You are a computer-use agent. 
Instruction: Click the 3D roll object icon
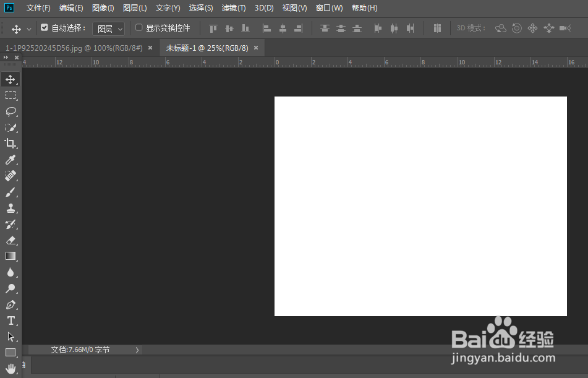(517, 28)
